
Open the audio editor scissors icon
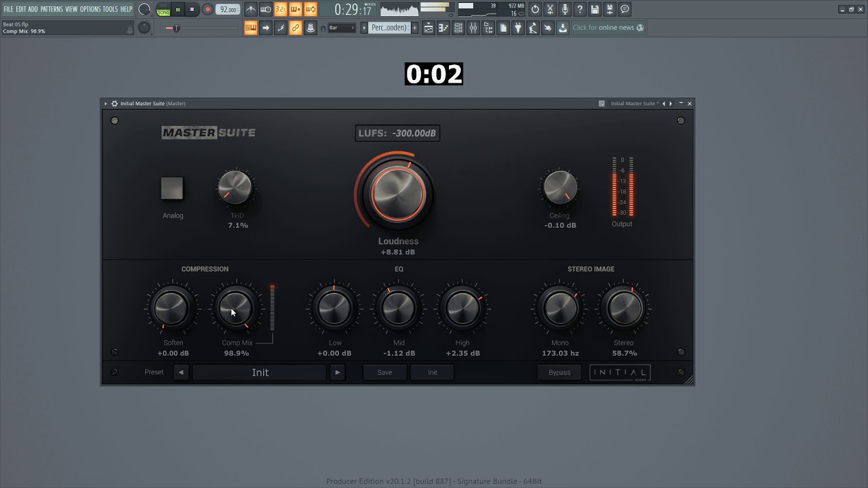(550, 9)
